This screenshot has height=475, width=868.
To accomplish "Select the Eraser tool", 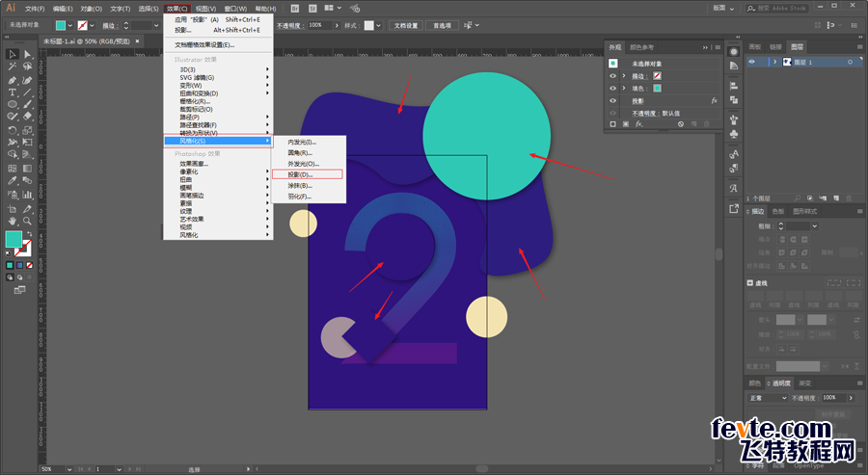I will click(27, 117).
